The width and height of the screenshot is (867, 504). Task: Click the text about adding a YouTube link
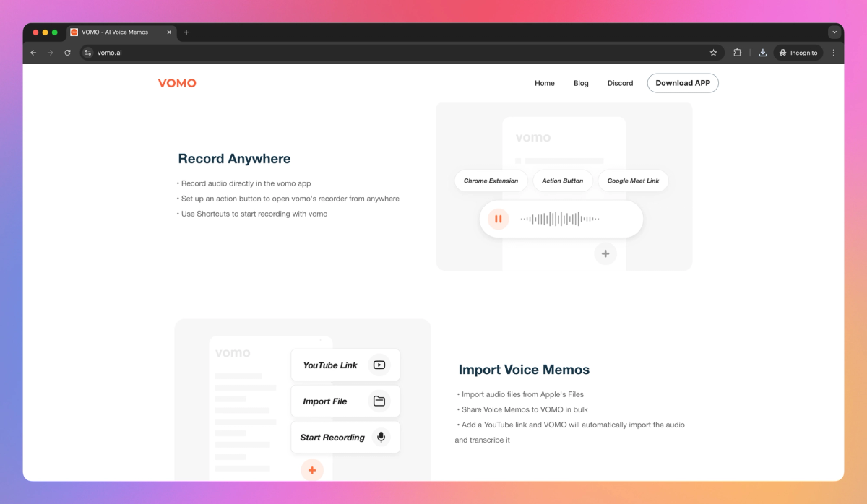point(570,432)
